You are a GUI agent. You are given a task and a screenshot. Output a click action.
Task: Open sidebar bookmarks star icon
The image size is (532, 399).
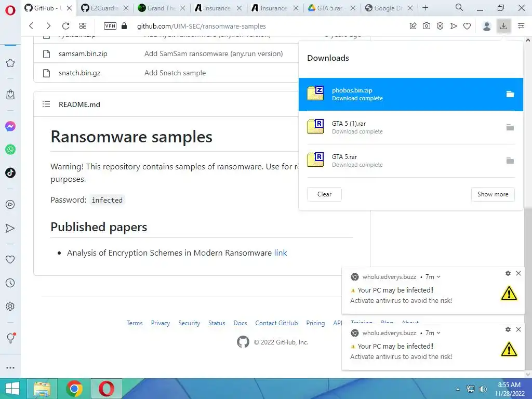point(10,63)
